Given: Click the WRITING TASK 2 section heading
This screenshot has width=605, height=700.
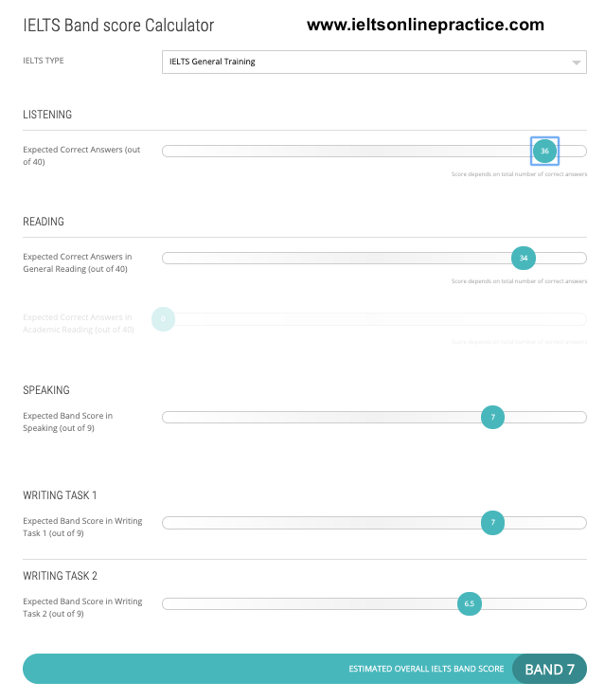Looking at the screenshot, I should (61, 576).
